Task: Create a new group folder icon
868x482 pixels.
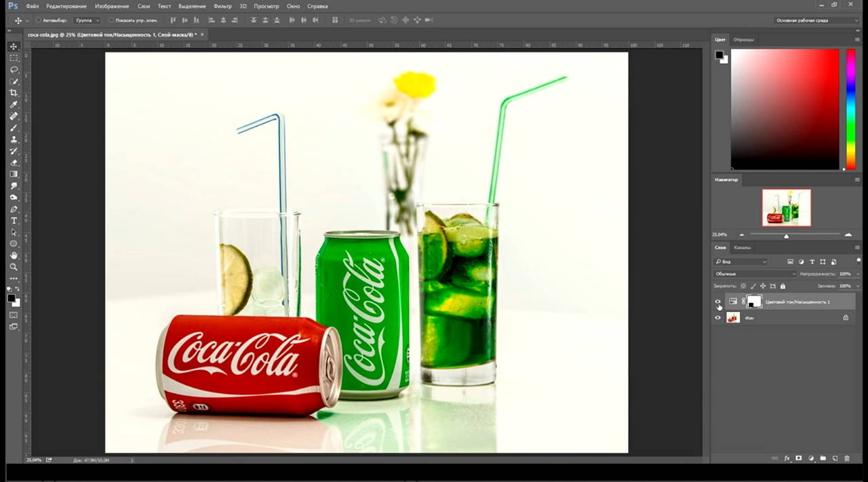Action: point(823,458)
